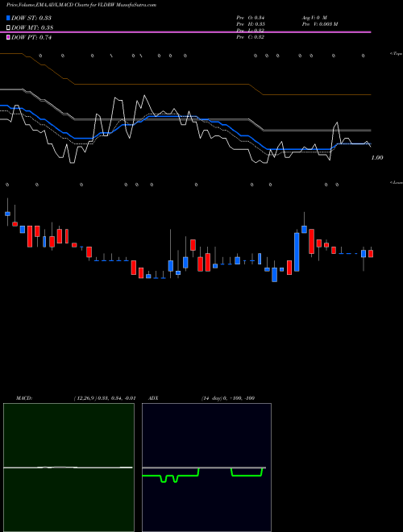The image size is (403, 532).
Task: Click the MACD parameters '(12,26,9) 0.33, 0.34, -0.01'
Action: [105, 398]
